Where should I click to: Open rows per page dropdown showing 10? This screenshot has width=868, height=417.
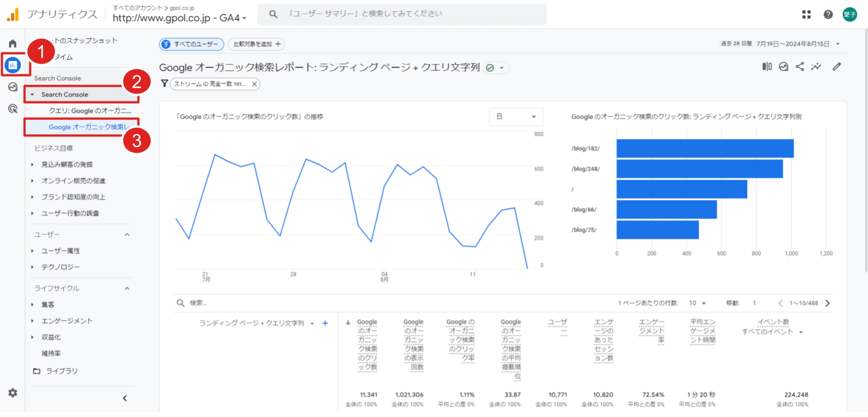coord(698,303)
